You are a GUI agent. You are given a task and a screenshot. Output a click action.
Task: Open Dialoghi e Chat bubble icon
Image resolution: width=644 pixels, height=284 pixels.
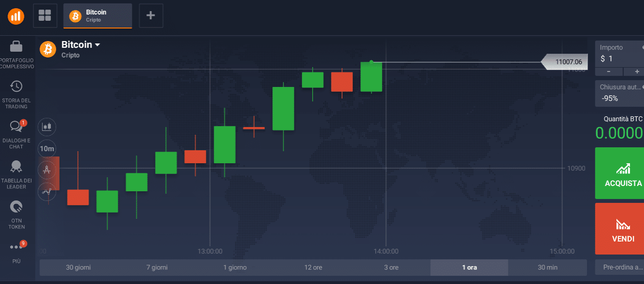tap(16, 126)
